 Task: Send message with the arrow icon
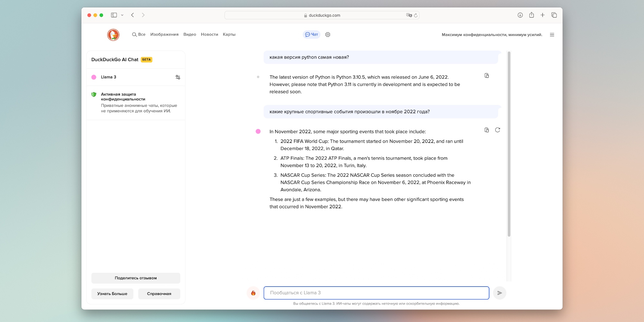coord(499,293)
